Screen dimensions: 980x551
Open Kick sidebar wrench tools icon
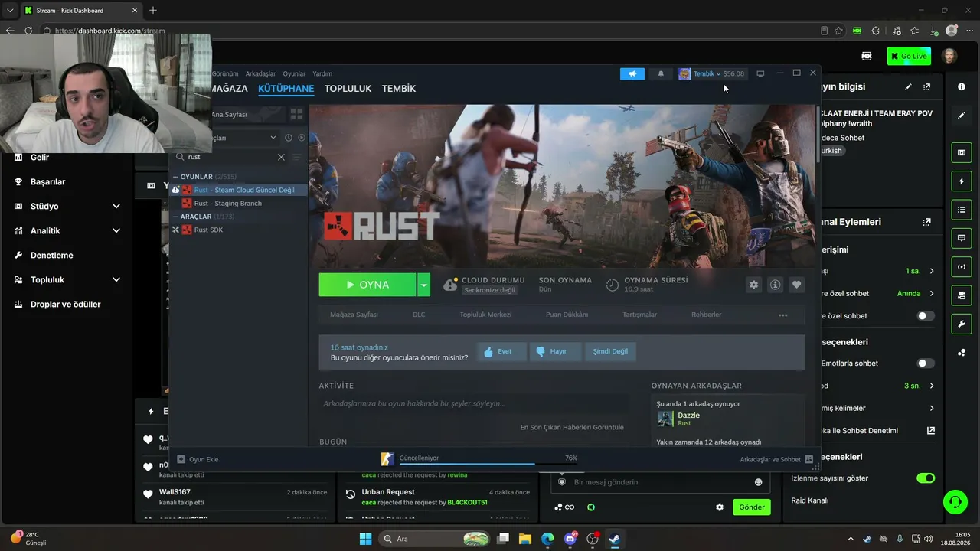pos(962,324)
